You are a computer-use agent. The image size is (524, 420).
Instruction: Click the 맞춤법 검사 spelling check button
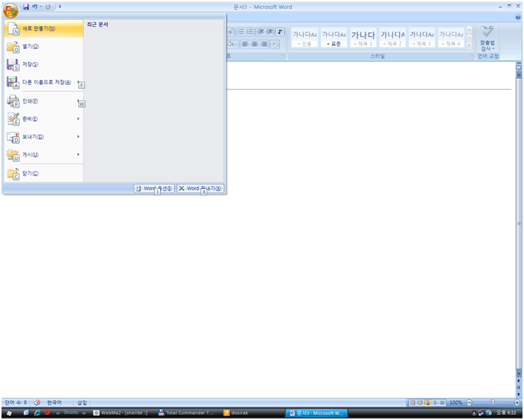[x=487, y=38]
